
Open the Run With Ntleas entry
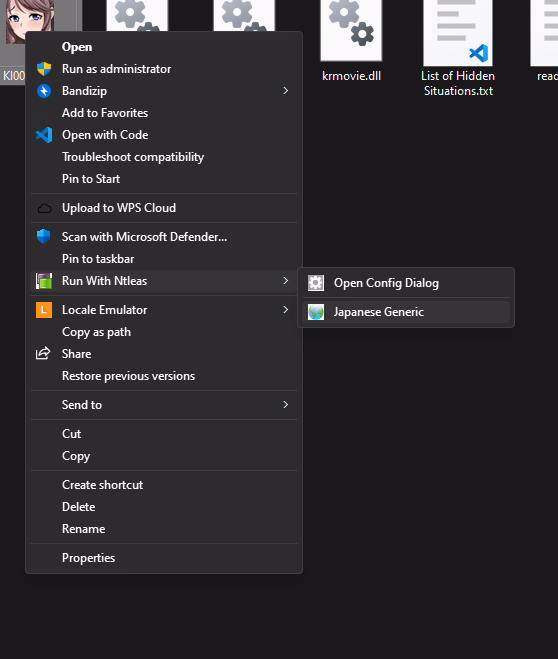(164, 281)
